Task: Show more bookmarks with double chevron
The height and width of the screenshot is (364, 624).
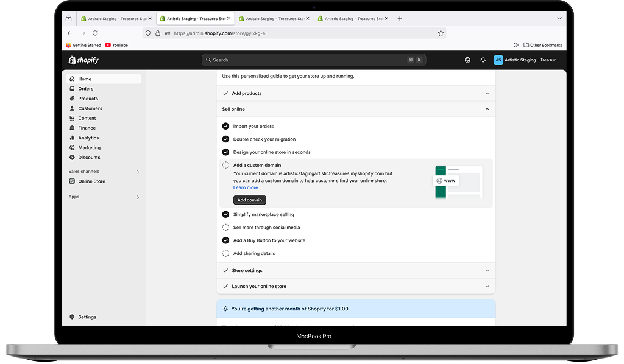Action: pyautogui.click(x=516, y=45)
